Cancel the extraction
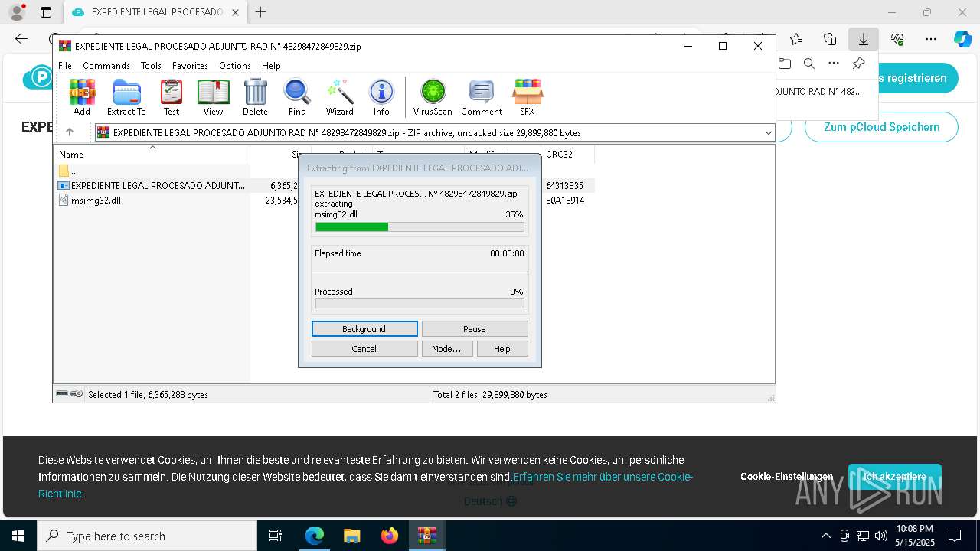 coord(364,349)
